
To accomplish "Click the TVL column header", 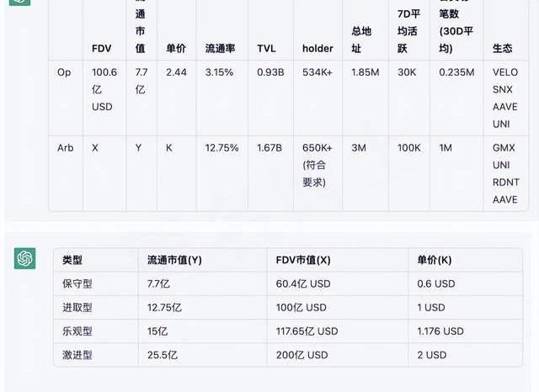I will pos(266,49).
